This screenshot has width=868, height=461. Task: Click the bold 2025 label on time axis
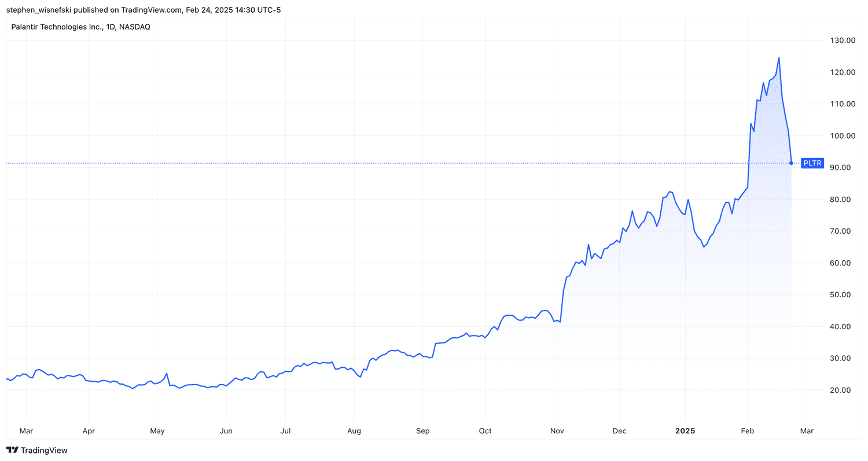click(x=685, y=431)
